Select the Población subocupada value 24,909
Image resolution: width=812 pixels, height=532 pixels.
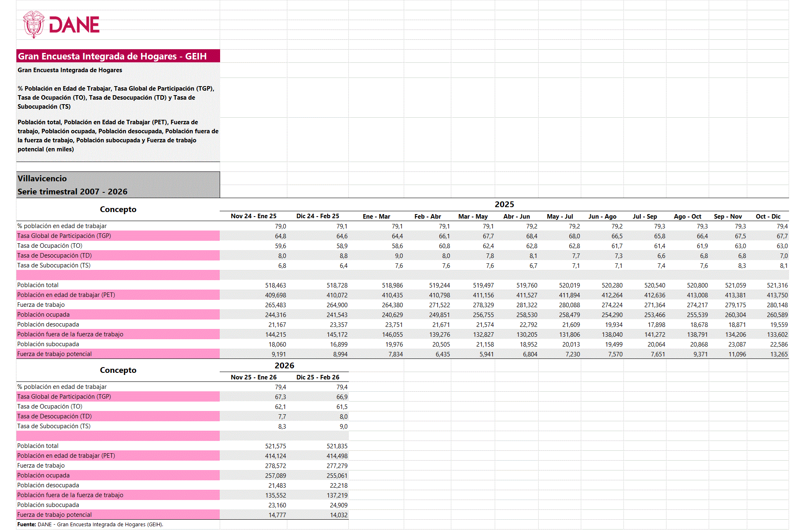pyautogui.click(x=338, y=505)
